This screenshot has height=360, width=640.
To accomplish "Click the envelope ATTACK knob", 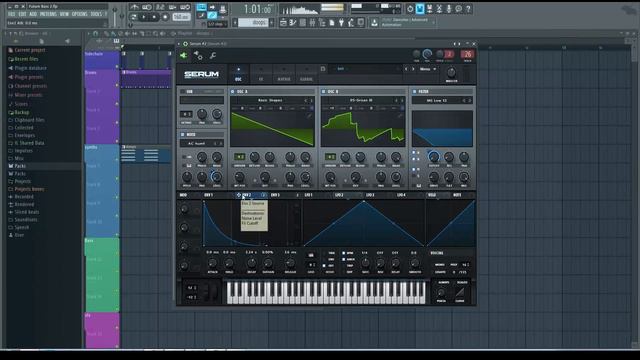I will coord(212,263).
